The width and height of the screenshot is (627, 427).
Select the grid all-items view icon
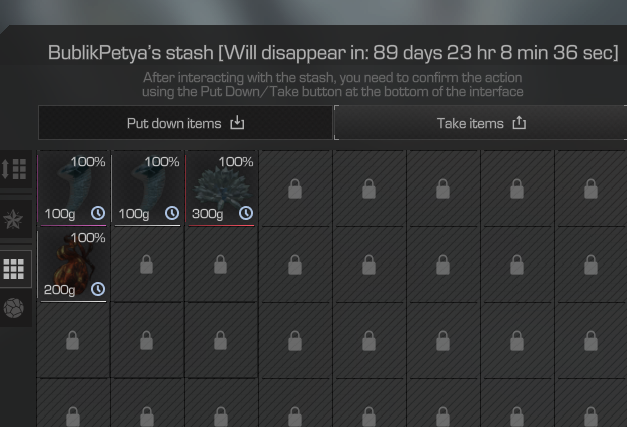14,269
